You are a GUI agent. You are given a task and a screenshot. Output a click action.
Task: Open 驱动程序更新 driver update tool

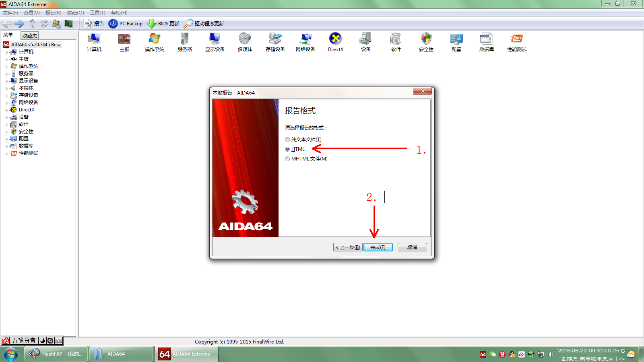click(204, 24)
